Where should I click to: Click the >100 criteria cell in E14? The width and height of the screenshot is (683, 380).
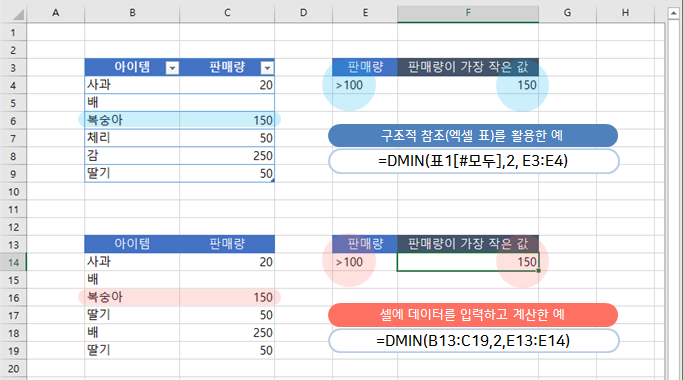(365, 262)
